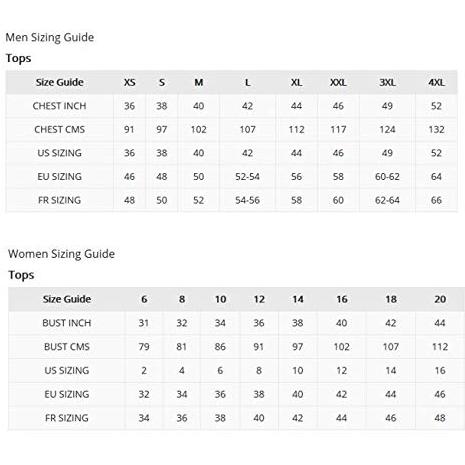
Task: Select the men's XXL column header
Action: pyautogui.click(x=338, y=82)
